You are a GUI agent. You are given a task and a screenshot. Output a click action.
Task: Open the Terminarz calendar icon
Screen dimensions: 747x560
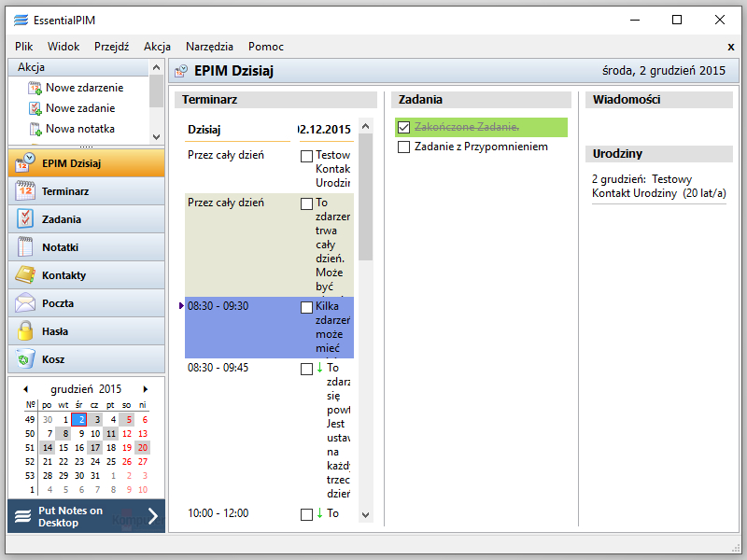click(x=25, y=191)
